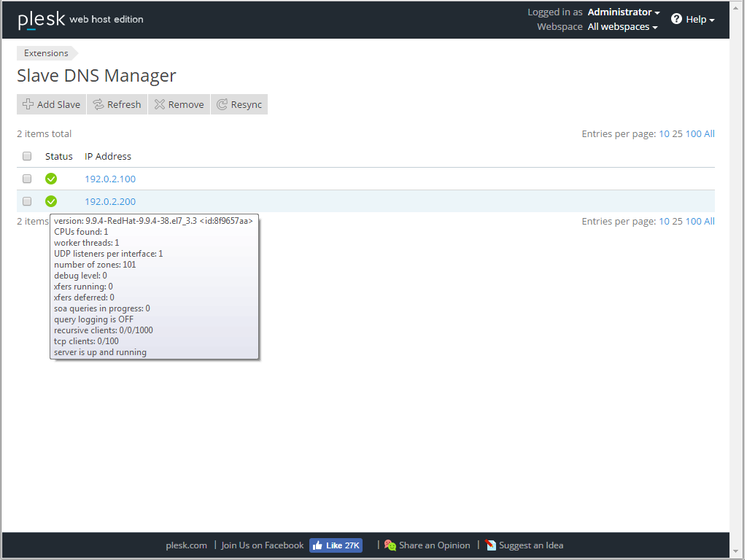Show 100 entries per page
The height and width of the screenshot is (560, 747).
point(693,133)
